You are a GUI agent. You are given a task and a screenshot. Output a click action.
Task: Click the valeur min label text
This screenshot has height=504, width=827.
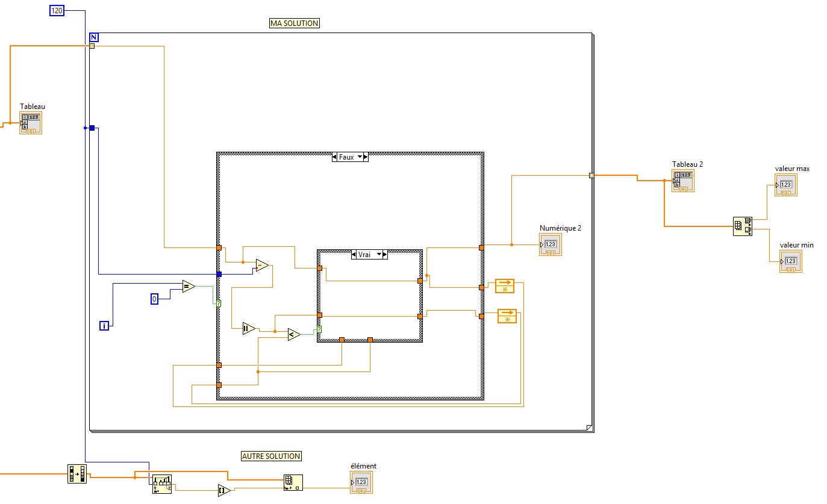(x=796, y=245)
